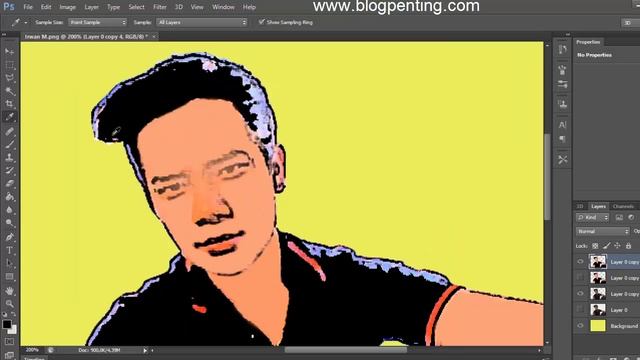Click the foreground color swatch
This screenshot has width=640, height=360.
[x=7, y=324]
